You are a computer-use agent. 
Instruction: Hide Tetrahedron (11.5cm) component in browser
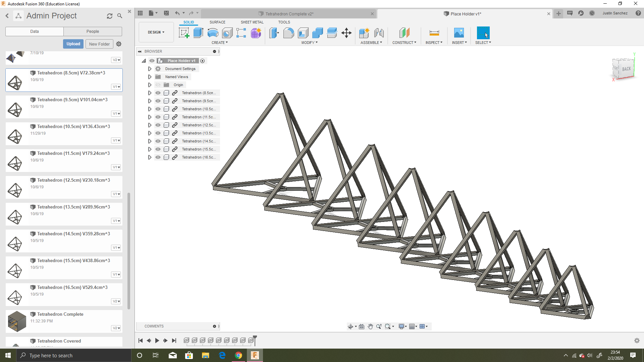pyautogui.click(x=158, y=117)
